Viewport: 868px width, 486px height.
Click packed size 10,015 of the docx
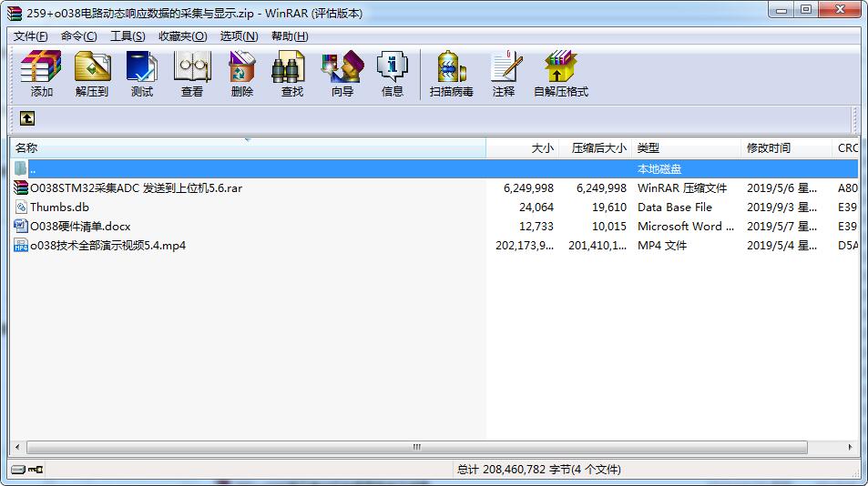click(609, 226)
